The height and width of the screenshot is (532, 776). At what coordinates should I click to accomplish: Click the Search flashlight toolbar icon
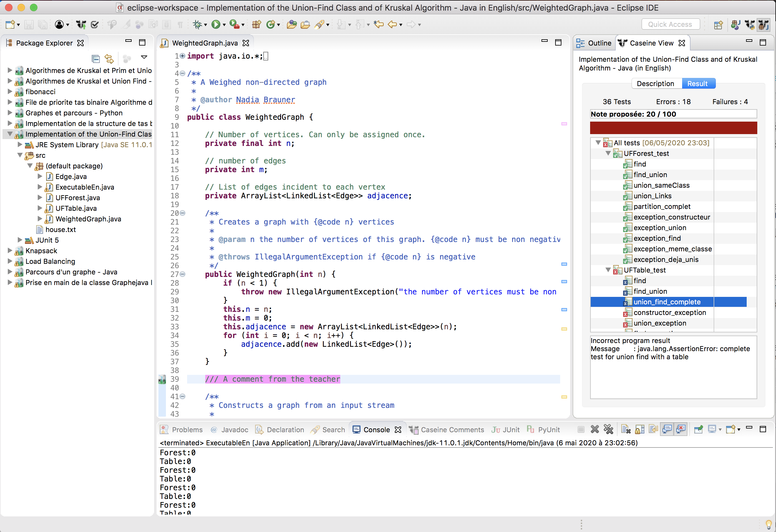319,24
